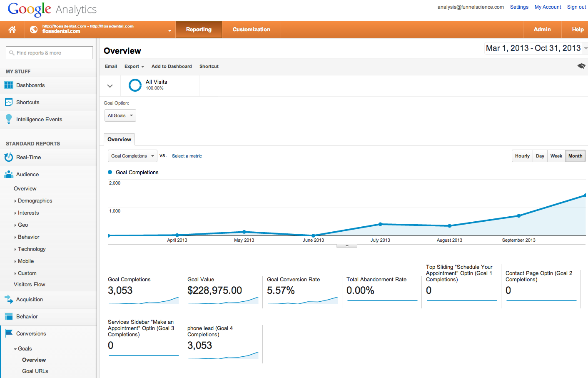The width and height of the screenshot is (588, 378).
Task: Click the Goal Completions legend dot
Action: pyautogui.click(x=110, y=172)
